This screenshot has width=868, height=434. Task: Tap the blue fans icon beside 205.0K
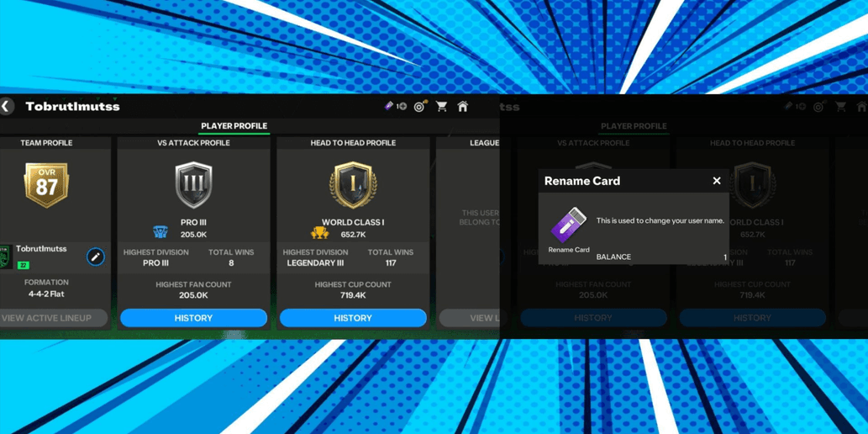[x=160, y=233]
